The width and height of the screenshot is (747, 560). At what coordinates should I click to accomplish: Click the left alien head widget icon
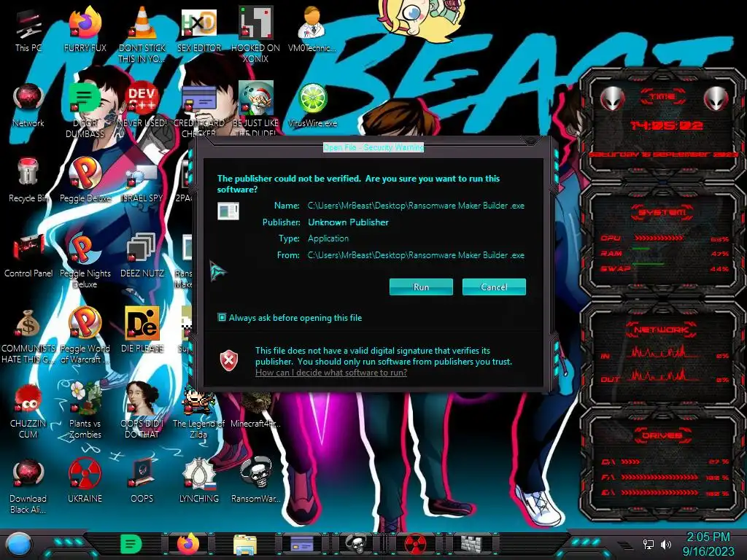612,99
